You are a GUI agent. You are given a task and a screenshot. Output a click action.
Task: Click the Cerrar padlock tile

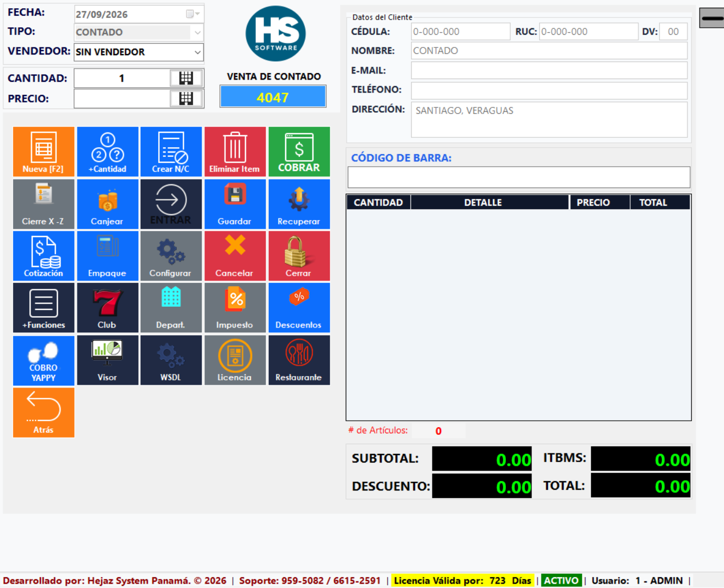[x=299, y=256]
